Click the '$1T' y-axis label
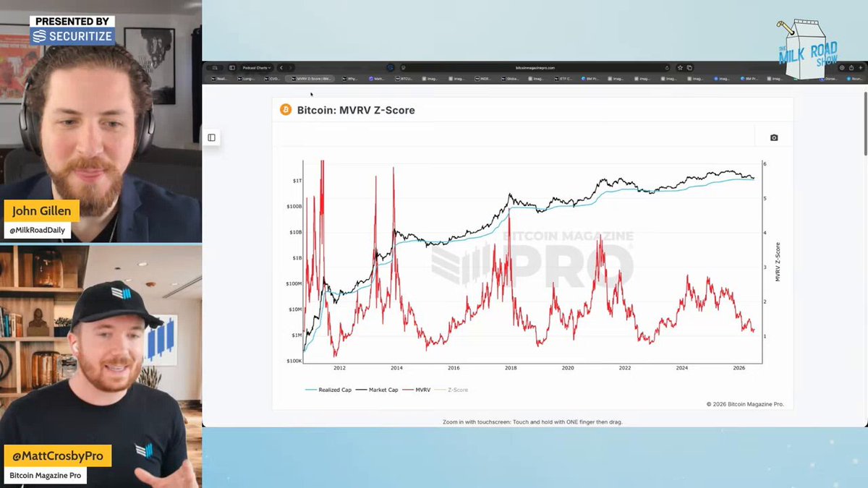 coord(297,180)
